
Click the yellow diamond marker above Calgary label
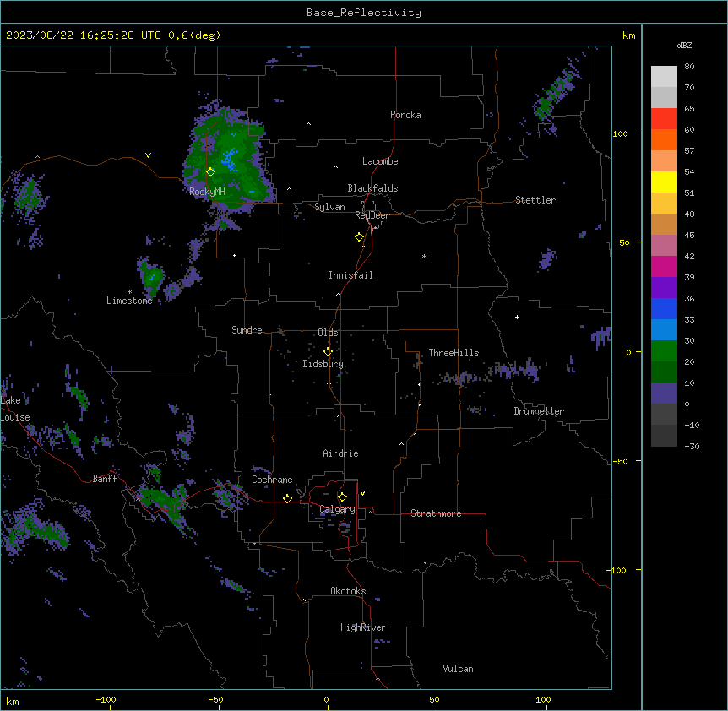(x=342, y=497)
